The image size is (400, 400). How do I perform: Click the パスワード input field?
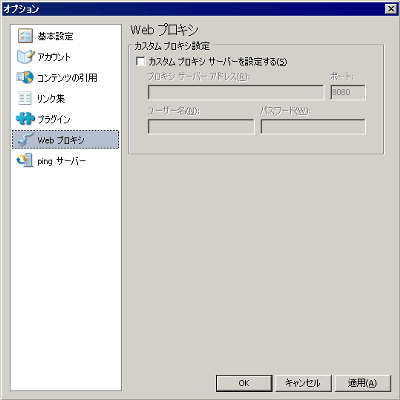313,127
